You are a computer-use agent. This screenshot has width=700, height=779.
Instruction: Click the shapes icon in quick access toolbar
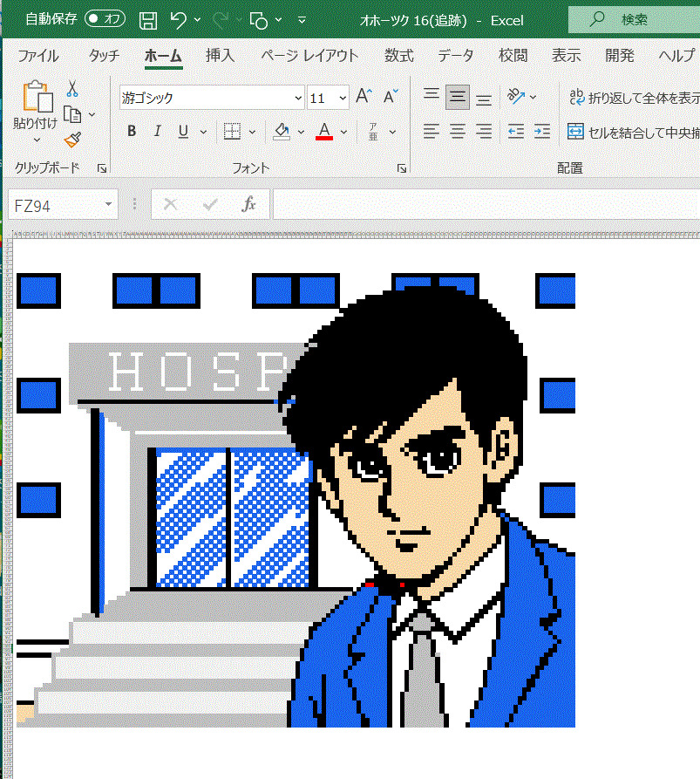[259, 20]
